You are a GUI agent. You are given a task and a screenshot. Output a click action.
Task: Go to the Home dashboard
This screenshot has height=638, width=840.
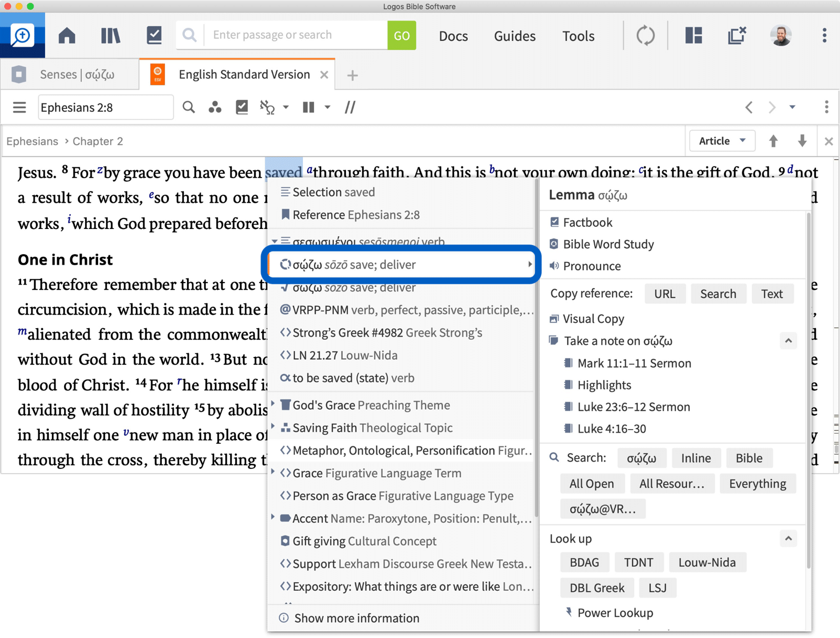click(67, 36)
